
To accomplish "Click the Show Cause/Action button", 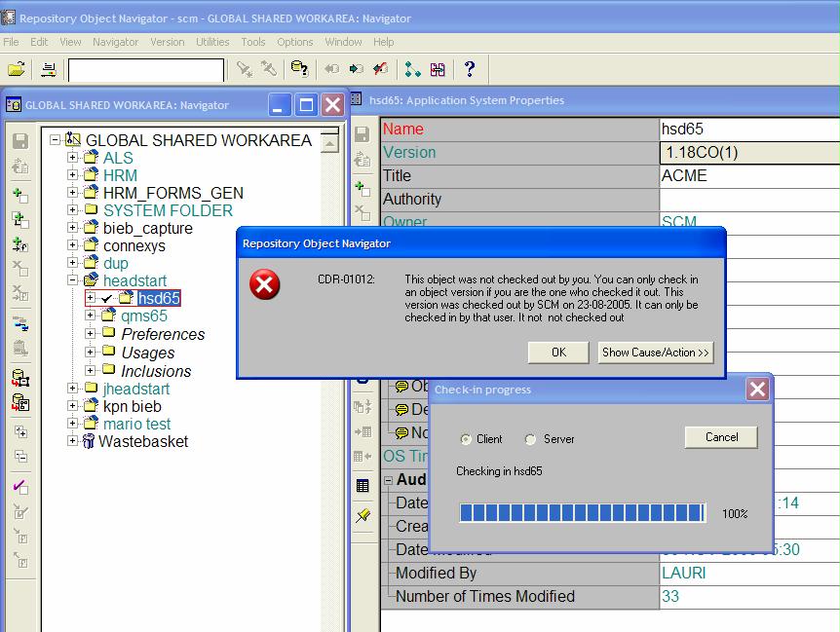I will [655, 353].
